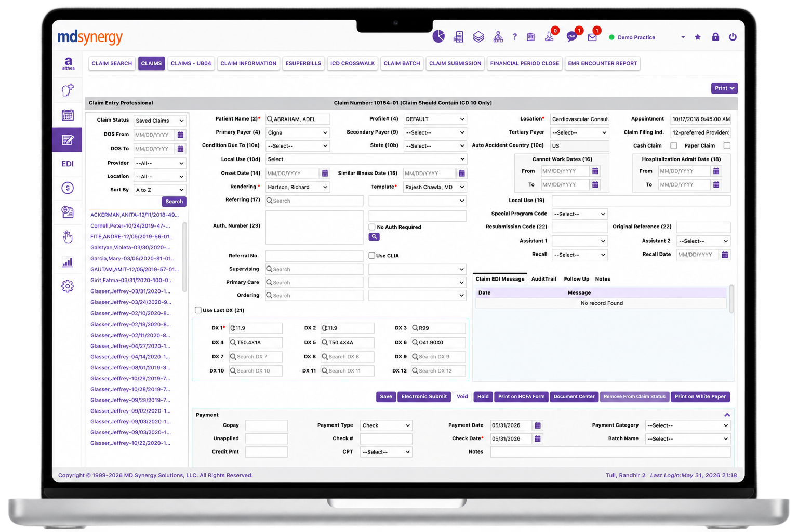Expand the Special Program Code dropdown

579,214
